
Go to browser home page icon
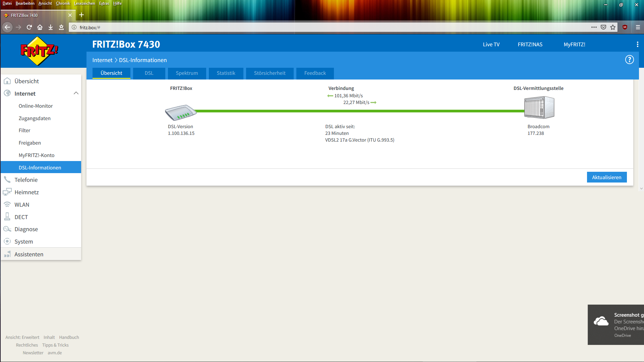[40, 27]
